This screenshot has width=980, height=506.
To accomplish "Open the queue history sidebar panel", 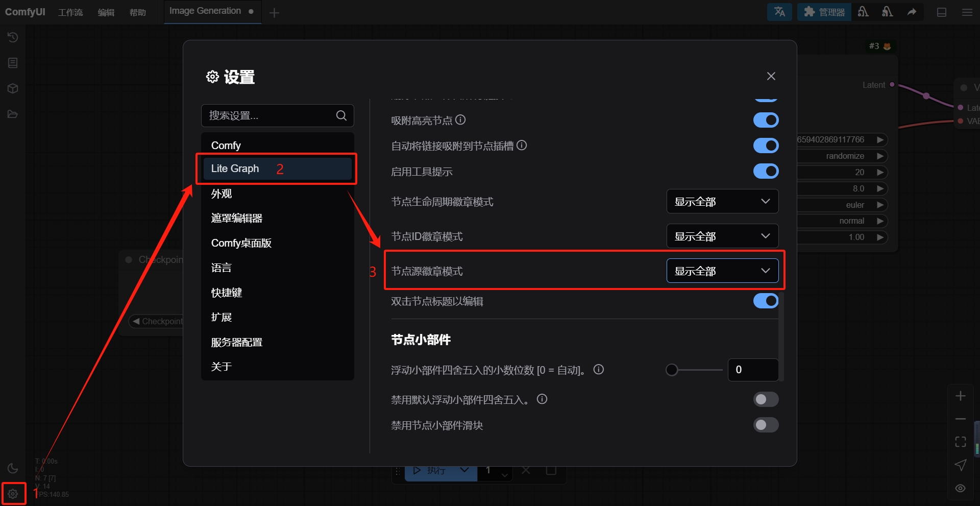I will (x=13, y=37).
